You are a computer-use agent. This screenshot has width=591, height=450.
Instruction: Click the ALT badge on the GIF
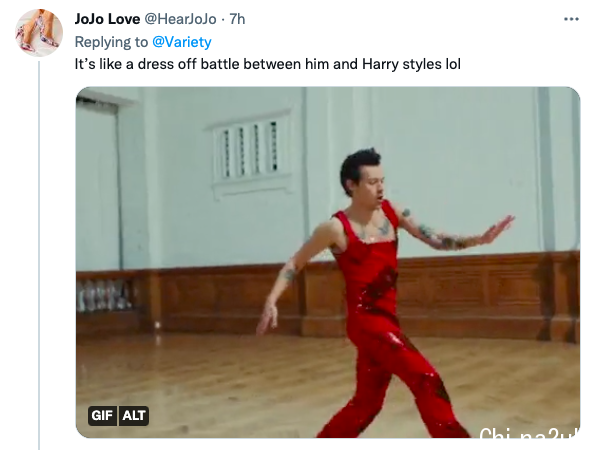pyautogui.click(x=134, y=416)
